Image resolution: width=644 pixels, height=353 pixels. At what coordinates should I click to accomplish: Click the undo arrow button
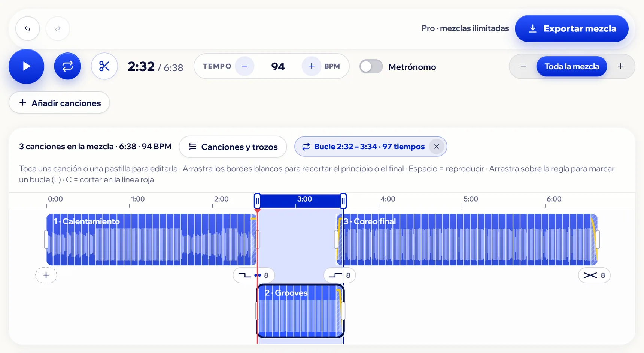pos(27,28)
